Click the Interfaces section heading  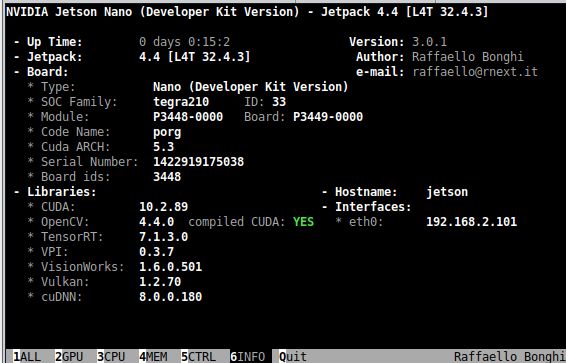pos(373,207)
